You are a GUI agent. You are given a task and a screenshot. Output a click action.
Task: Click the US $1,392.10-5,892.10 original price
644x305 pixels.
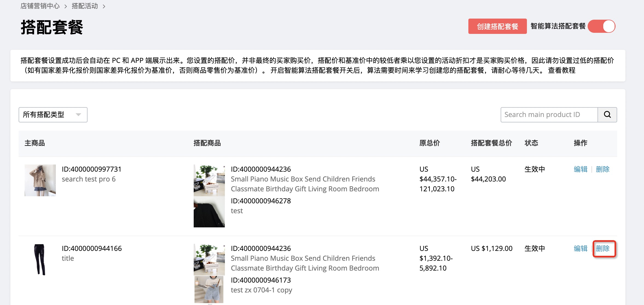pyautogui.click(x=436, y=258)
